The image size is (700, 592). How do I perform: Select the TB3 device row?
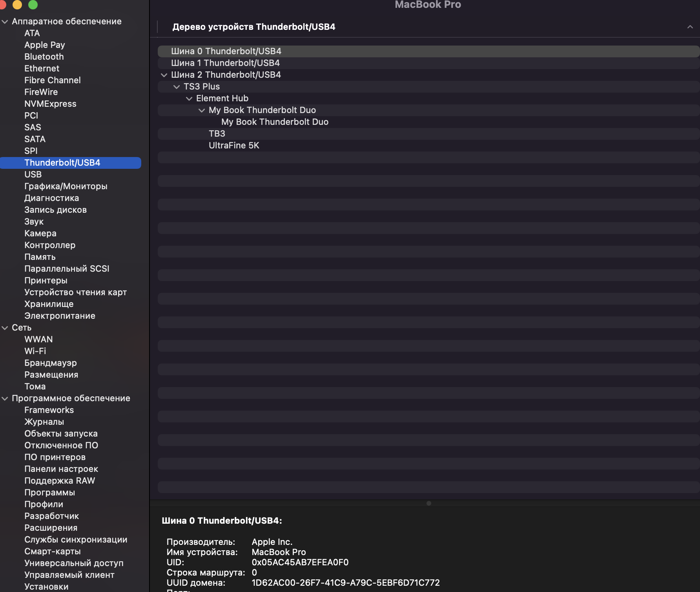(428, 134)
